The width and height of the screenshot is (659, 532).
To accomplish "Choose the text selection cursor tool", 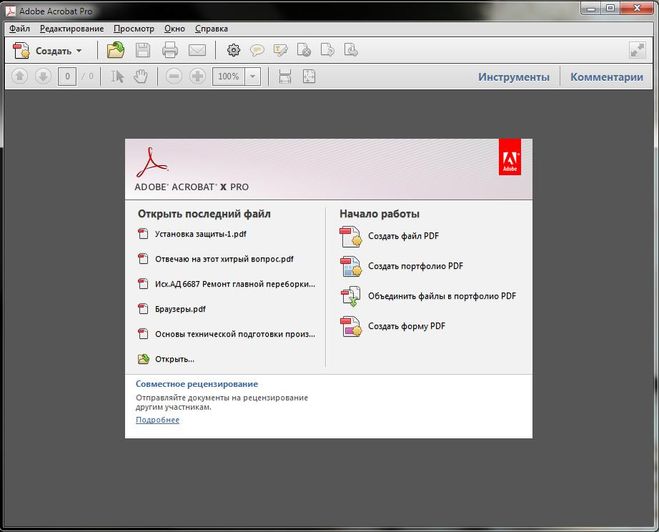I will (117, 77).
